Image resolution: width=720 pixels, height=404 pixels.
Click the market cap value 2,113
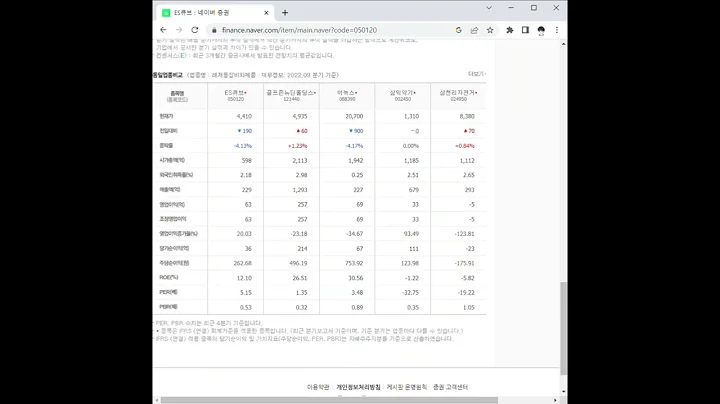pyautogui.click(x=300, y=161)
